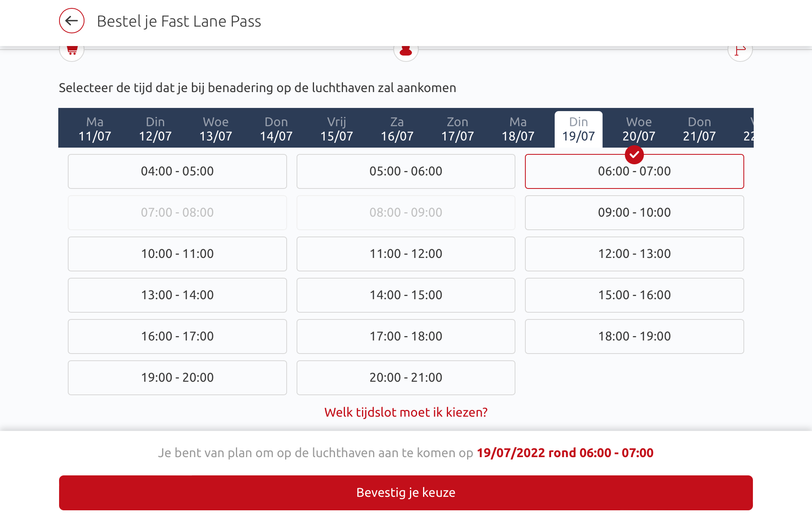Open the Vrij 15/07 date tab
Image resolution: width=812 pixels, height=523 pixels.
tap(337, 129)
